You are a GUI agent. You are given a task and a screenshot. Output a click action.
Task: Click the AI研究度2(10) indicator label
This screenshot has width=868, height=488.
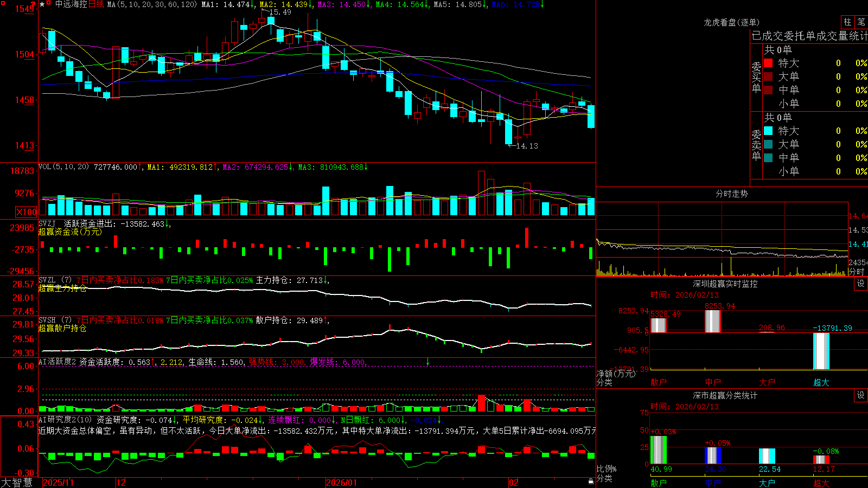click(66, 420)
